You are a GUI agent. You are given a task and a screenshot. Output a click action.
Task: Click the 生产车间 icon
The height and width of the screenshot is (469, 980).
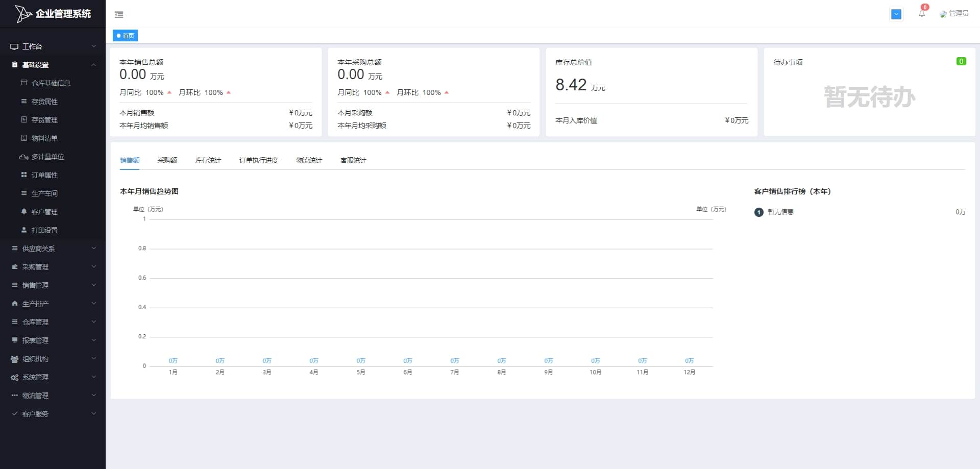(x=24, y=193)
